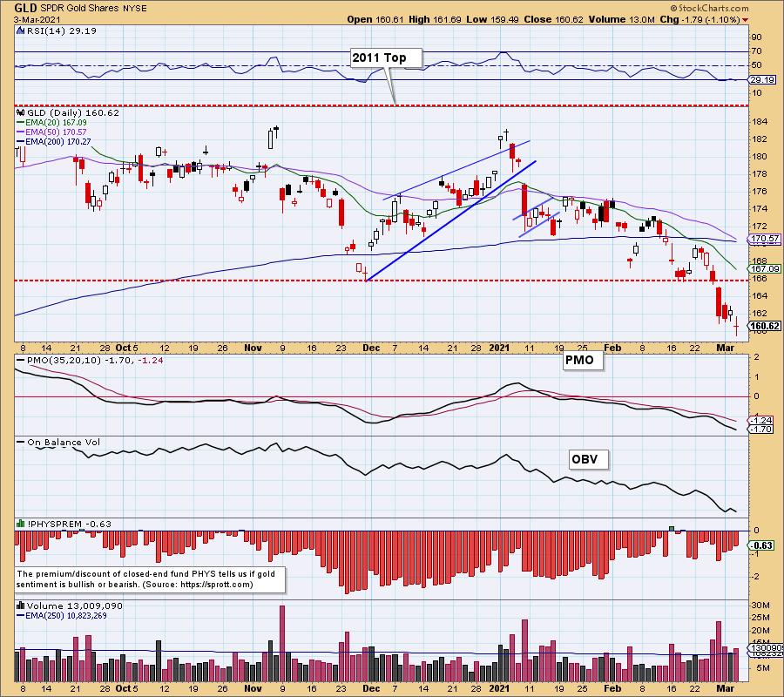Click the candlestick icon beside GLD (Daily)
Screen dimensions: 784x697
21,112
